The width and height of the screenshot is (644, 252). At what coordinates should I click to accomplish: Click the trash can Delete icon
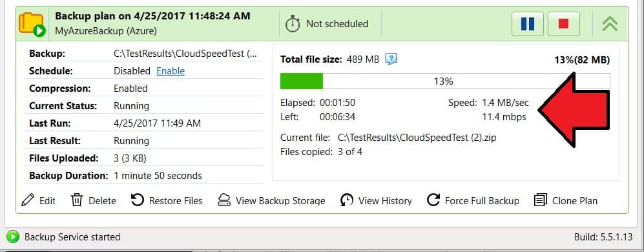point(77,200)
